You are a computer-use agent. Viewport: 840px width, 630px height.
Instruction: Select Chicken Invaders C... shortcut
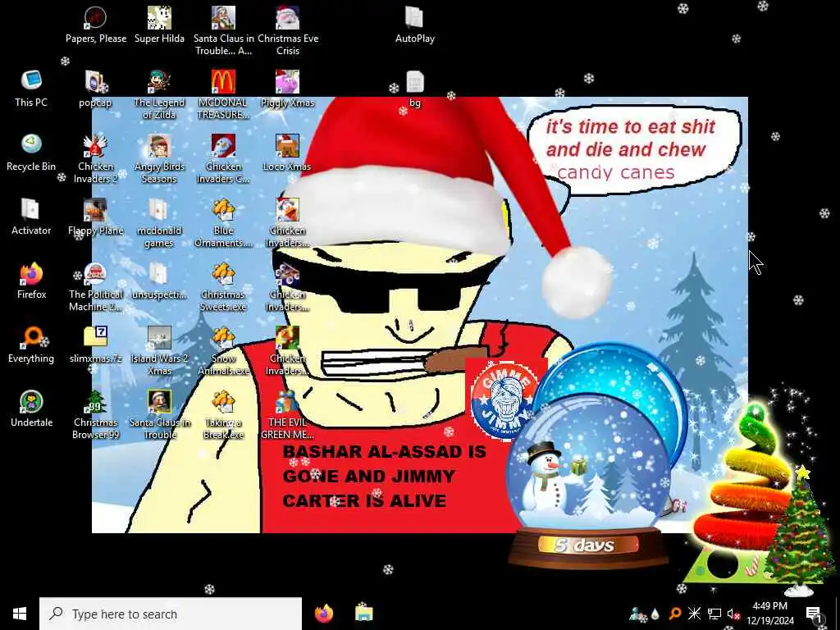click(x=223, y=158)
